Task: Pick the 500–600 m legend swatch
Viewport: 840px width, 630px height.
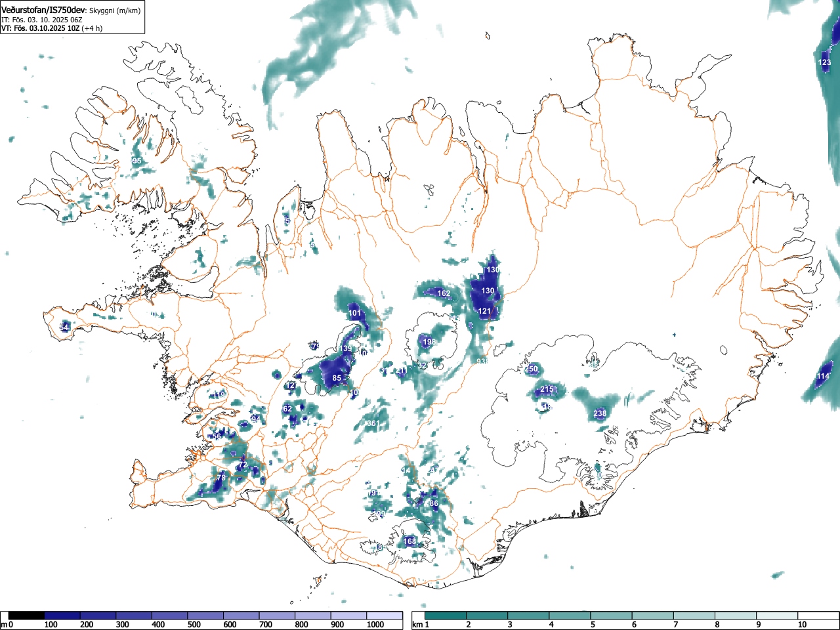Action: [x=205, y=616]
